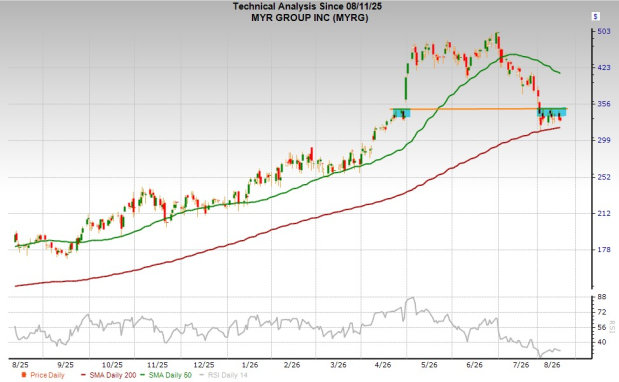
Task: Click the cyan highlight box near August 2026
Action: coord(551,112)
